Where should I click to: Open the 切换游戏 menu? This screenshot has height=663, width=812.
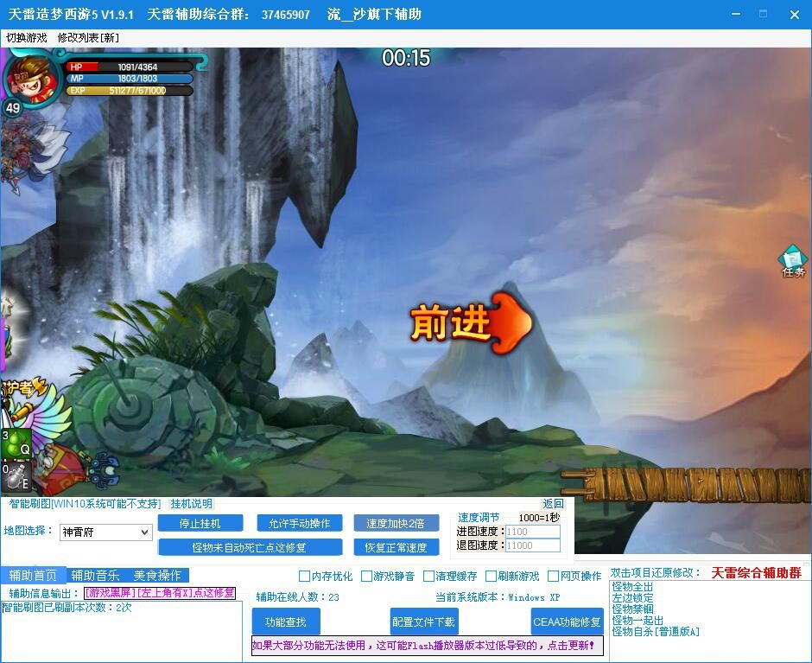27,38
